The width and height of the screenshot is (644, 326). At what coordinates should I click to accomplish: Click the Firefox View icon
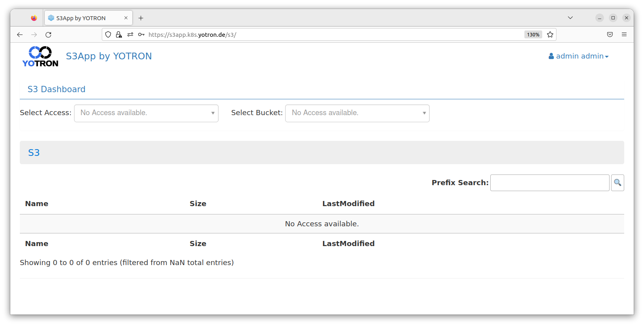pyautogui.click(x=34, y=18)
